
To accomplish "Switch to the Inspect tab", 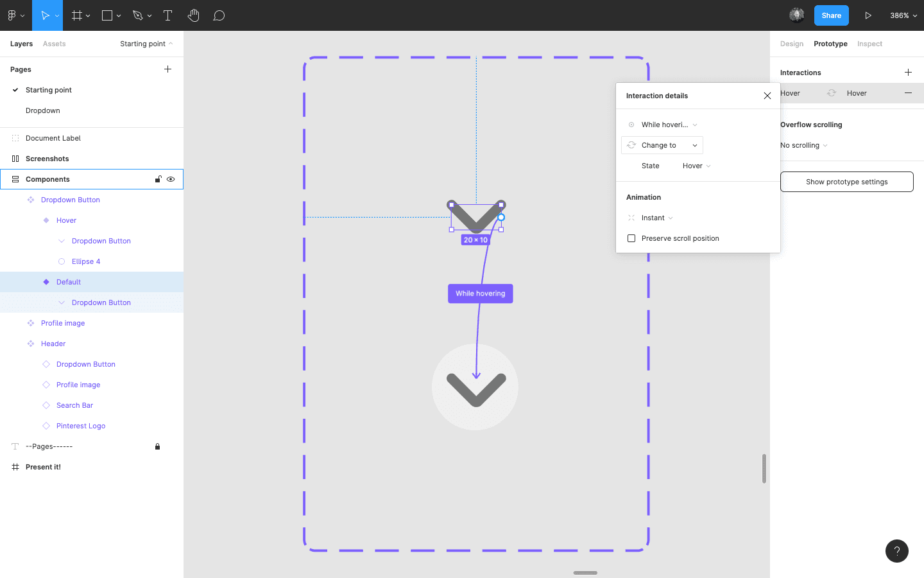I will pyautogui.click(x=869, y=44).
